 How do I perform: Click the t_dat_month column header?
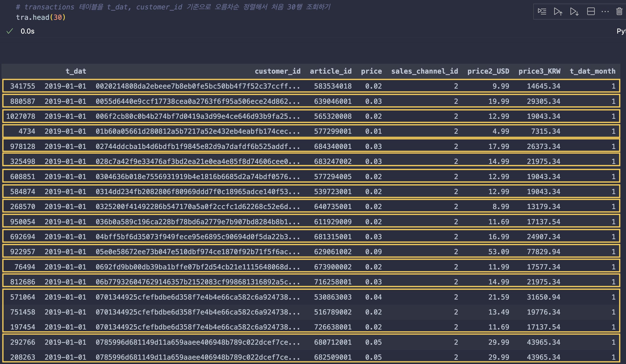592,71
